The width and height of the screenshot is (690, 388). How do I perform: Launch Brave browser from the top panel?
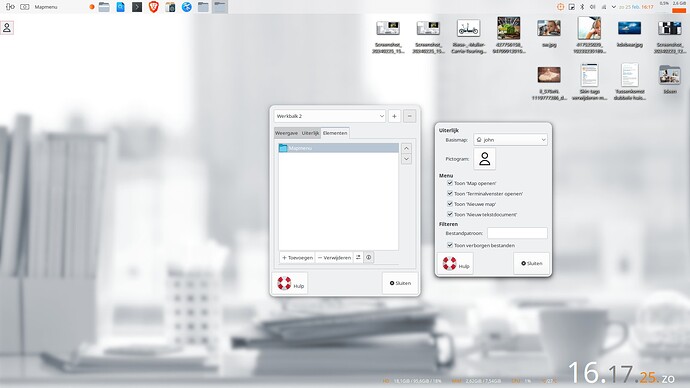[153, 7]
